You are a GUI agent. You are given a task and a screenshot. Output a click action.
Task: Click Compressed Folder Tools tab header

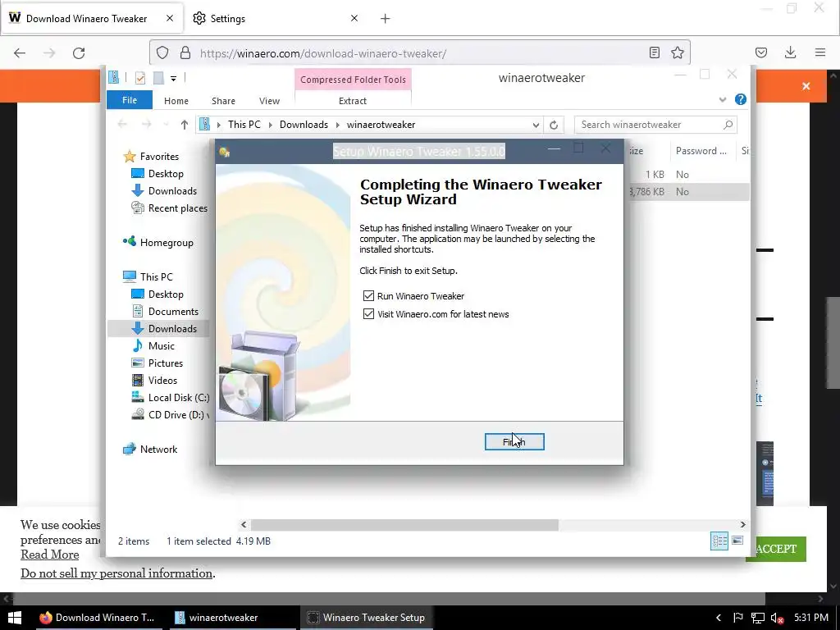point(353,80)
